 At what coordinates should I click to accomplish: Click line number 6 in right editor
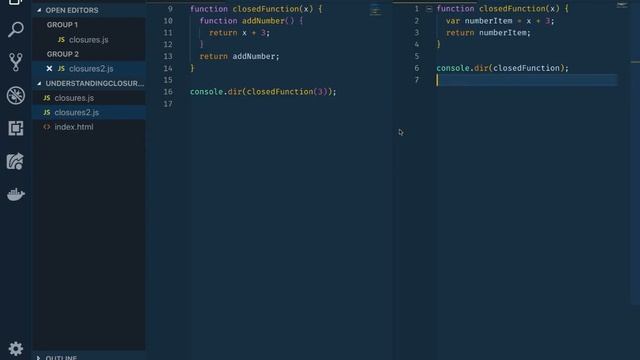pos(417,68)
